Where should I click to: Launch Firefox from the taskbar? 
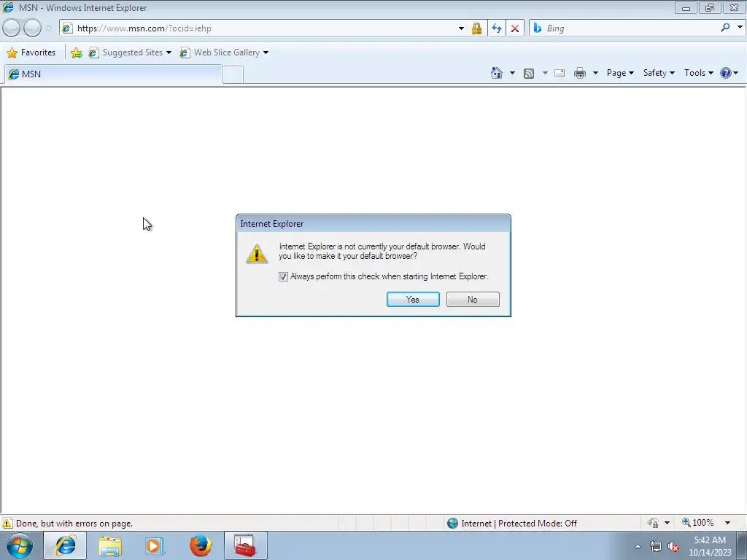[x=201, y=545]
